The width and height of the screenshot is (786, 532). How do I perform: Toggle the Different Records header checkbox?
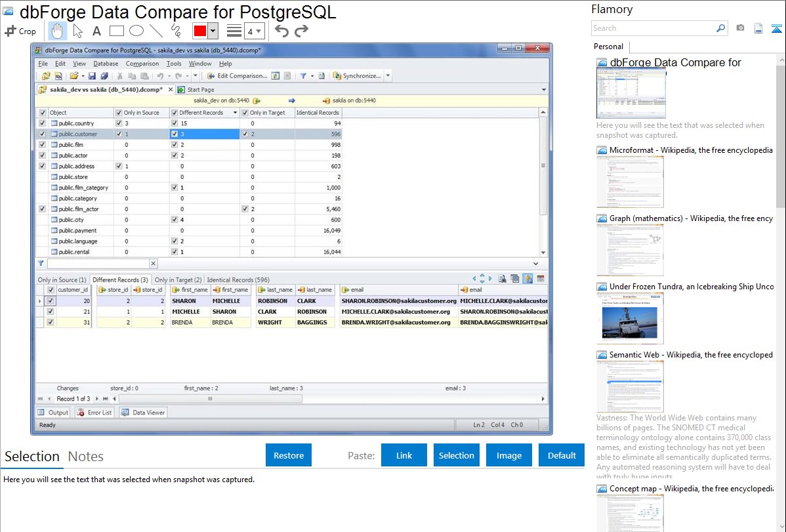coord(175,113)
